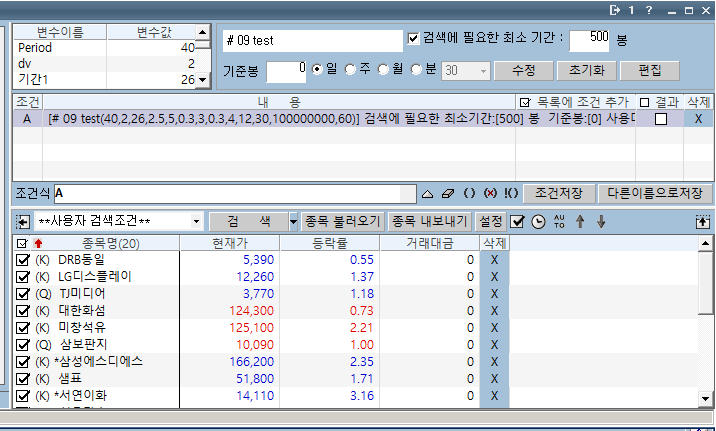
Task: Click the 종목 불러오기 button
Action: click(x=342, y=222)
